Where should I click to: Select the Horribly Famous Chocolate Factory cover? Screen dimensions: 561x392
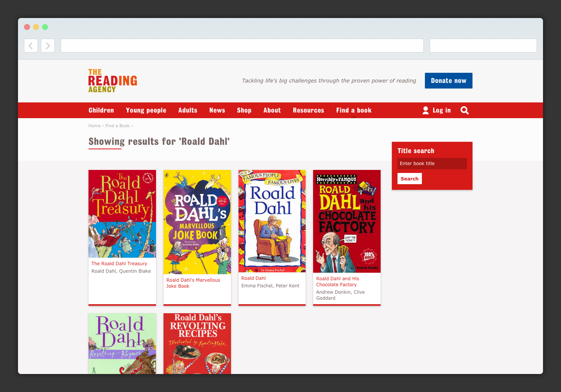coord(347,221)
